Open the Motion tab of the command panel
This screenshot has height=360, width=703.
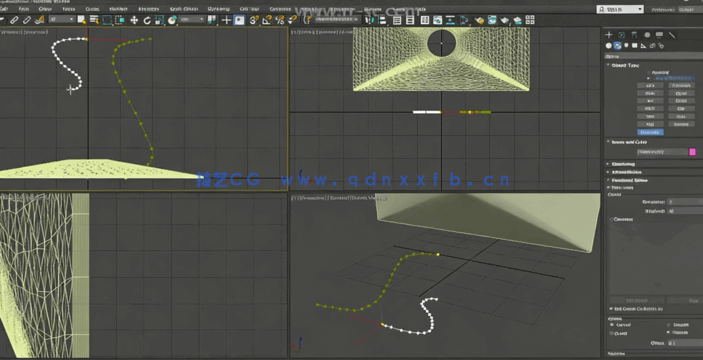click(x=647, y=35)
